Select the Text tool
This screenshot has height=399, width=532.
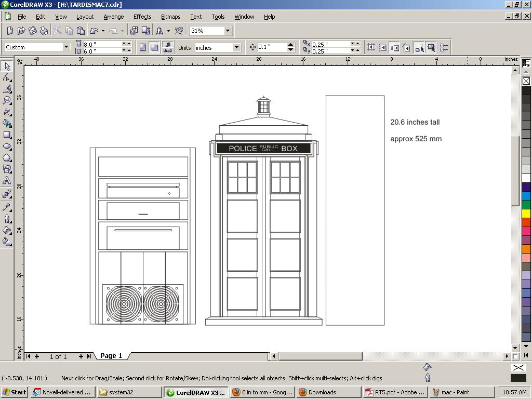7,180
